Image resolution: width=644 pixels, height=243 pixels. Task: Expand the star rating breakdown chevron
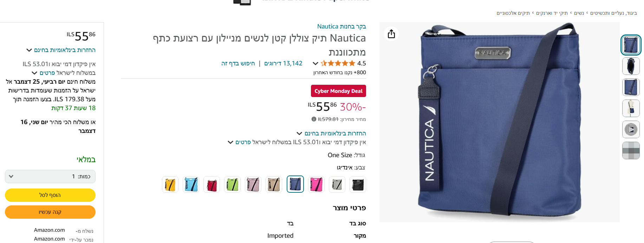[x=316, y=64]
